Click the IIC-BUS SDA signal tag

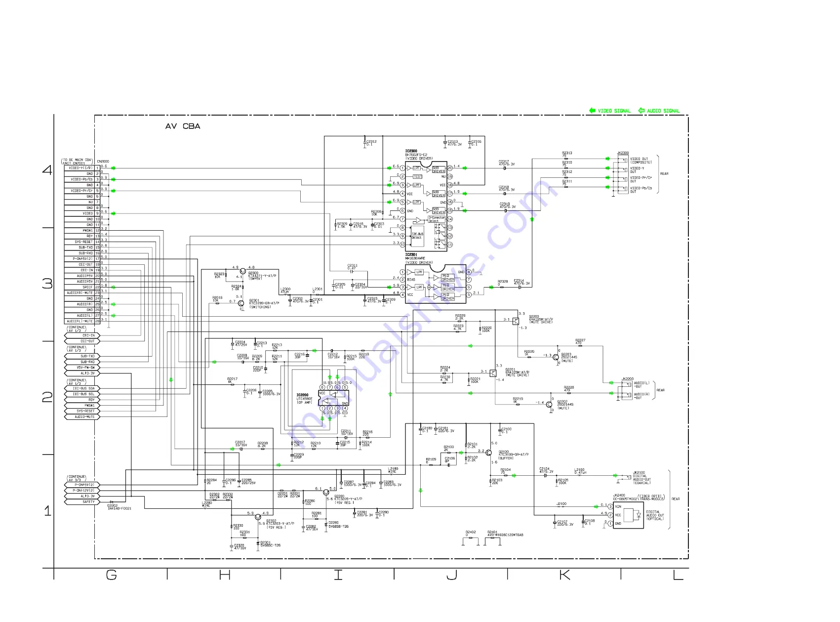(x=82, y=388)
